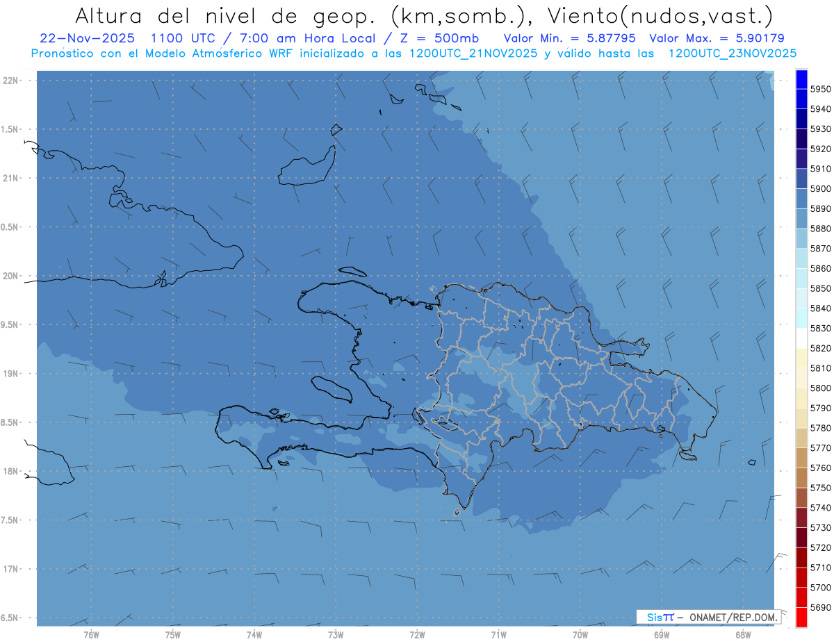Image resolution: width=834 pixels, height=644 pixels.
Task: Click the colorbar value '5770'
Action: 820,448
